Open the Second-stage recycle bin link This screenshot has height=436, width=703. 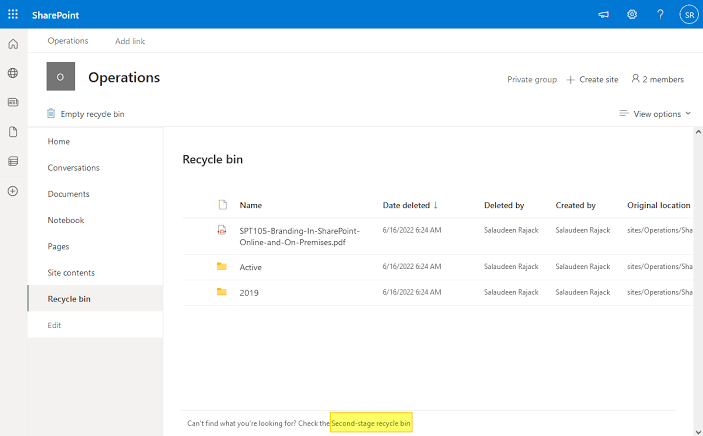pyautogui.click(x=371, y=423)
